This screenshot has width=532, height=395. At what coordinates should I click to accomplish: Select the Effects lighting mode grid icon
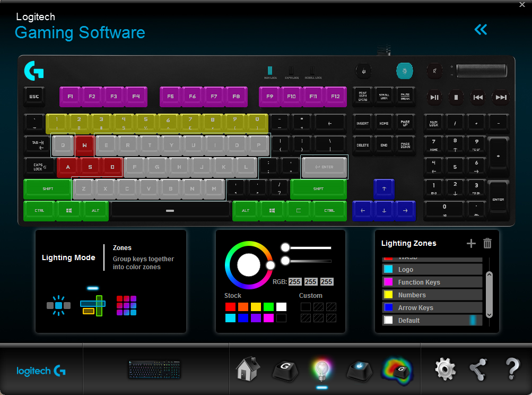tap(127, 305)
